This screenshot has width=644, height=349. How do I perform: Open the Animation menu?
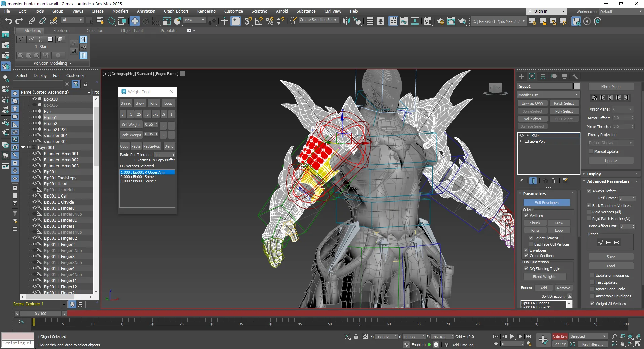146,11
